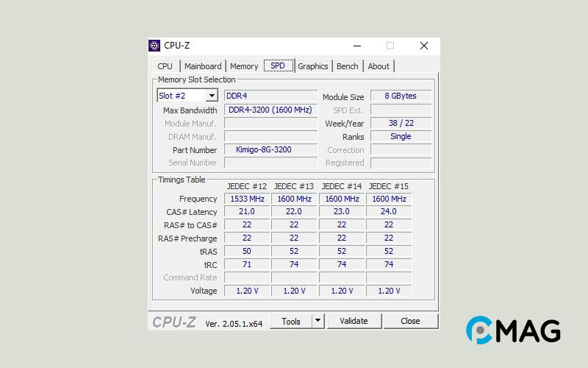588x368 pixels.
Task: Select the SPD tab
Action: click(278, 66)
